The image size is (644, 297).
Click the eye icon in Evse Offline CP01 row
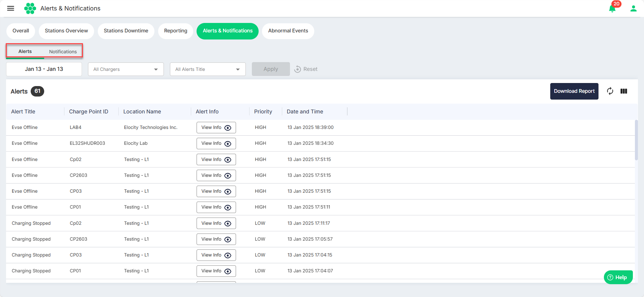coord(228,207)
